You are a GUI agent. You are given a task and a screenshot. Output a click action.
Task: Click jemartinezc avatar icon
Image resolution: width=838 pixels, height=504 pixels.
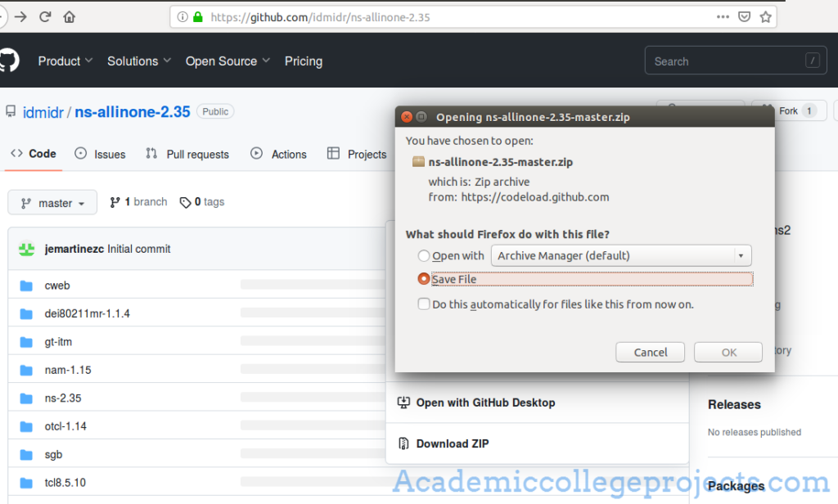pyautogui.click(x=27, y=249)
